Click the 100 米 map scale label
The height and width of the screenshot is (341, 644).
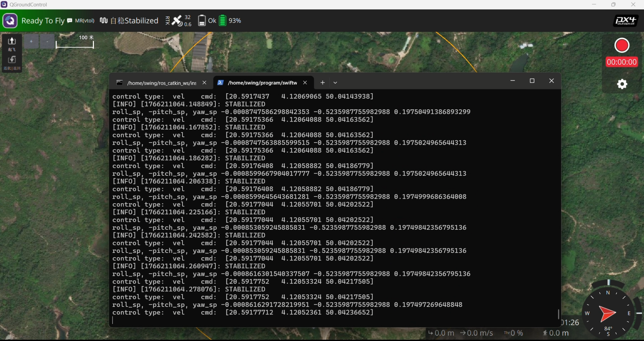pos(86,38)
